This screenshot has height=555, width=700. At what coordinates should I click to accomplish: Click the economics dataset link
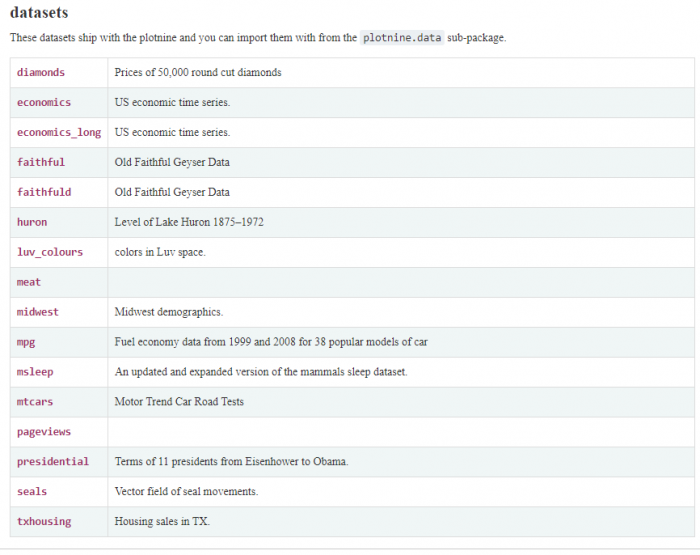coord(44,102)
